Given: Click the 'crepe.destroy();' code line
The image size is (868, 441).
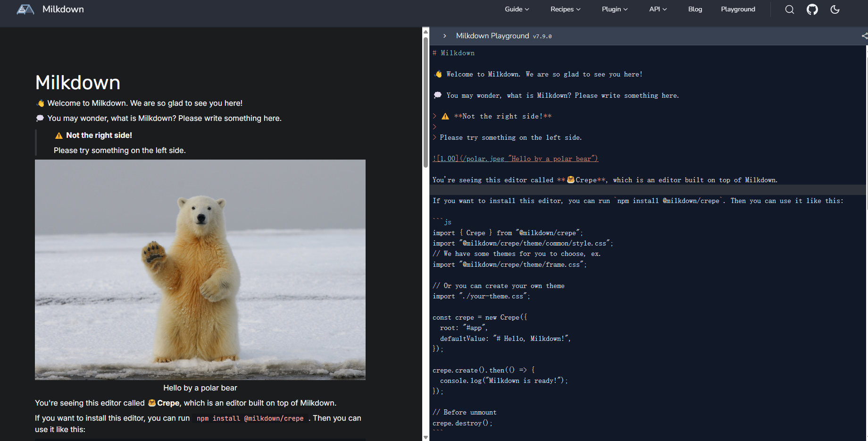Looking at the screenshot, I should click(x=462, y=423).
